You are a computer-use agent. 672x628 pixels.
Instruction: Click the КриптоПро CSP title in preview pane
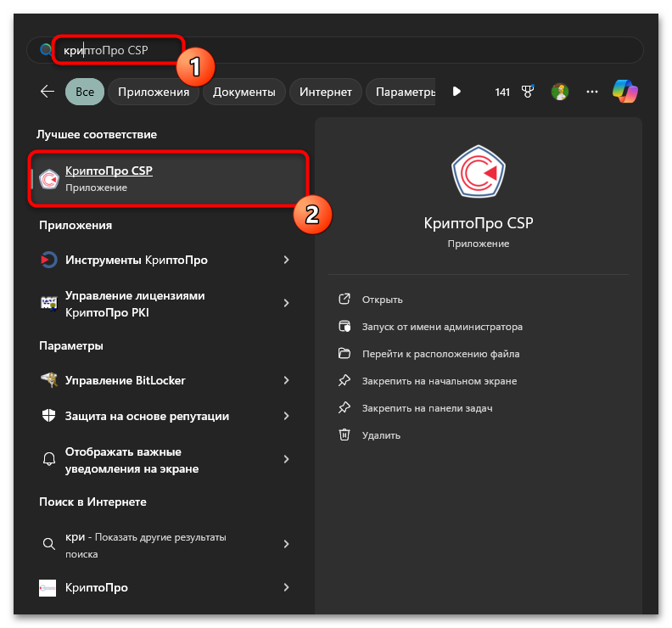click(479, 223)
